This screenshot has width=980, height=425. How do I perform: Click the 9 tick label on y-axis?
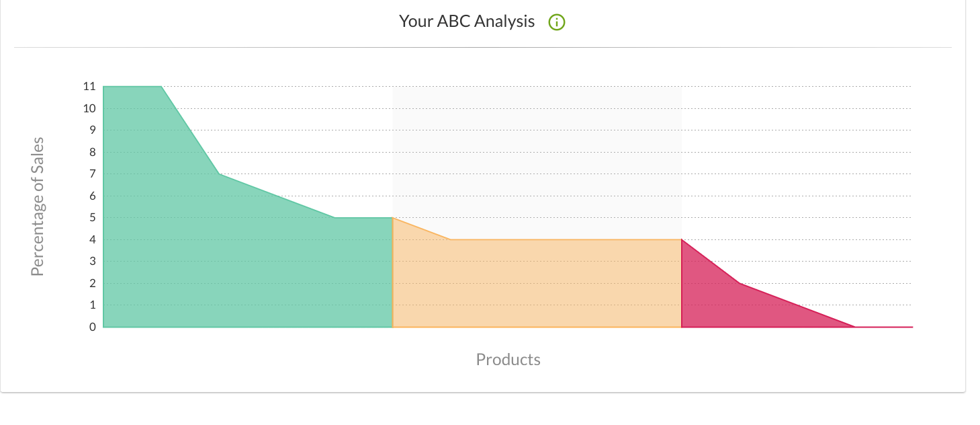pos(92,130)
